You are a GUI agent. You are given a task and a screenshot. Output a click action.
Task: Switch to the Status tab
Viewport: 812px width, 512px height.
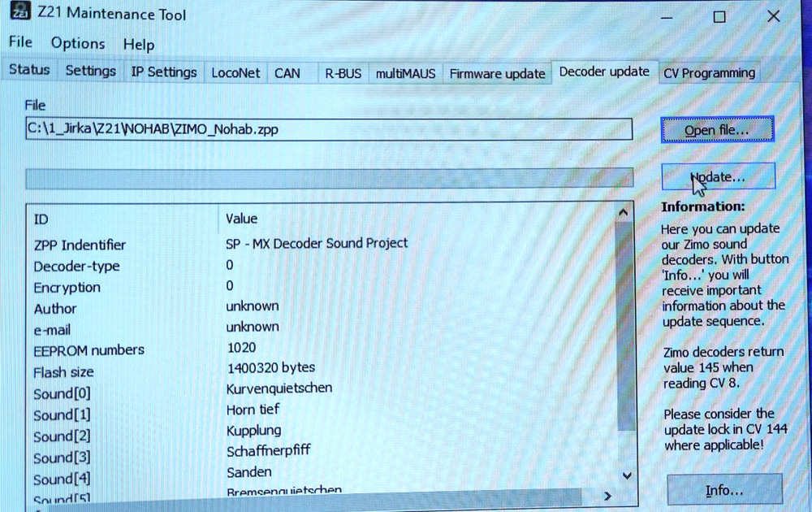29,71
